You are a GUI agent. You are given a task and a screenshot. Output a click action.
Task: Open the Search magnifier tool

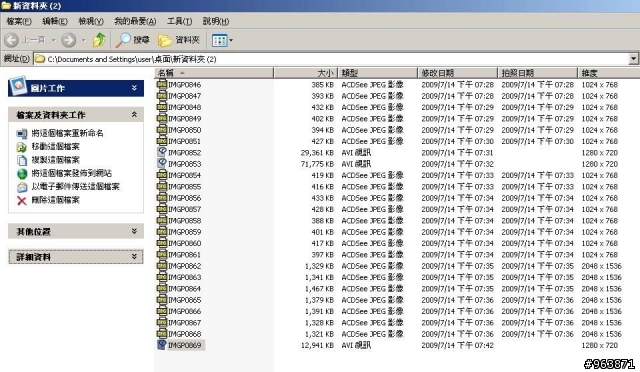pyautogui.click(x=133, y=40)
